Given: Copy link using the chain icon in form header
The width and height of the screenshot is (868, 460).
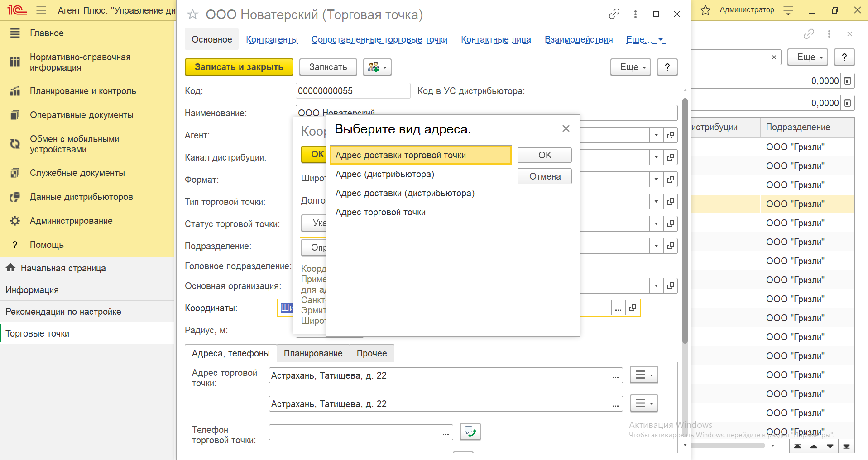Looking at the screenshot, I should coord(614,14).
